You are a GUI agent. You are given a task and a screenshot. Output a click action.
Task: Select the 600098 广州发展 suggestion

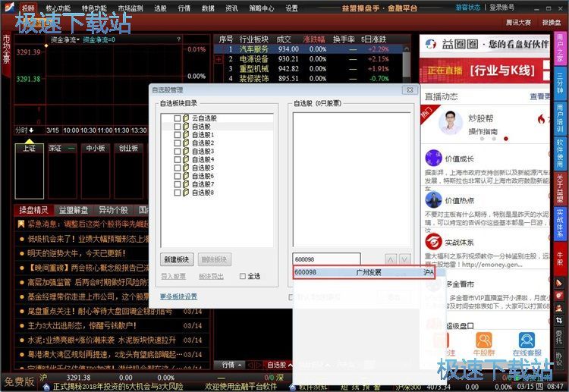tap(364, 272)
